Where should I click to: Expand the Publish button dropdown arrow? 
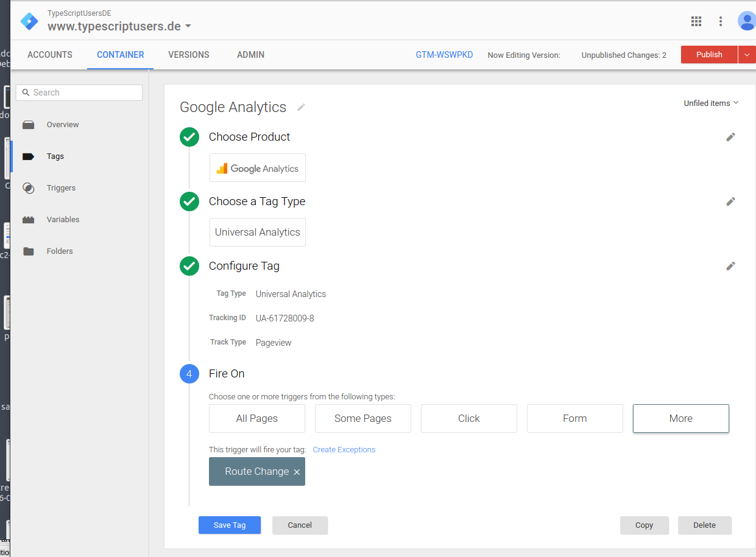point(747,54)
